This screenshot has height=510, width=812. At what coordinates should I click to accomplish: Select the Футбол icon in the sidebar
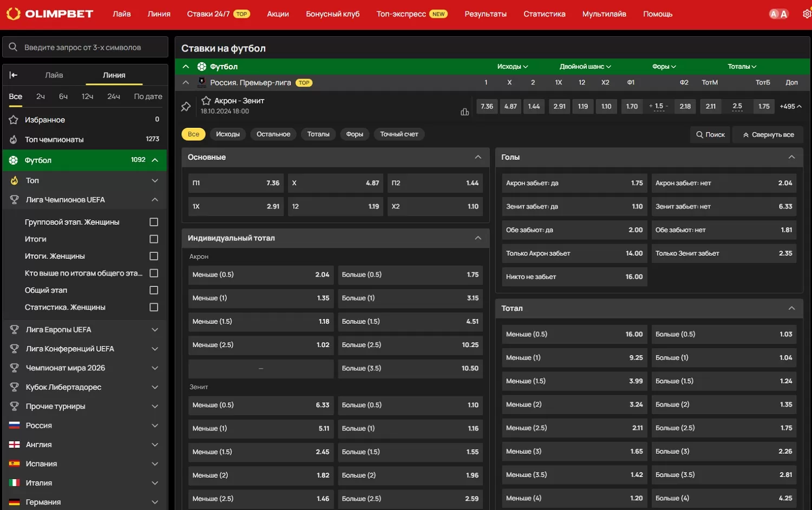[13, 160]
